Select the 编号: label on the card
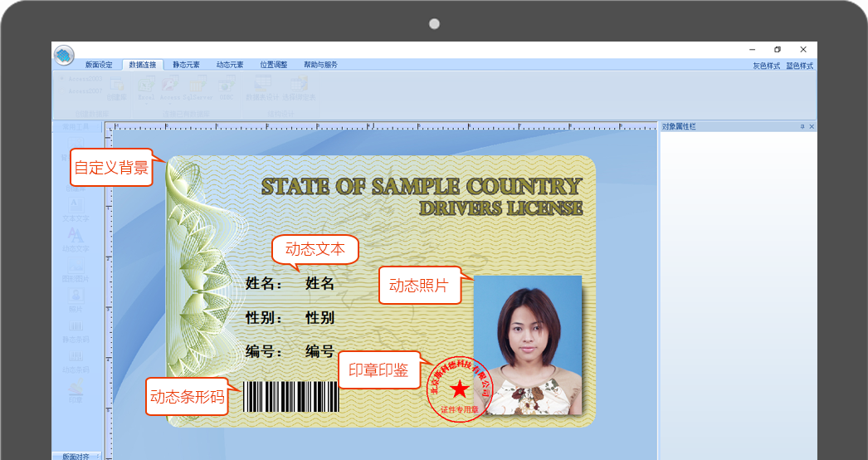 264,351
